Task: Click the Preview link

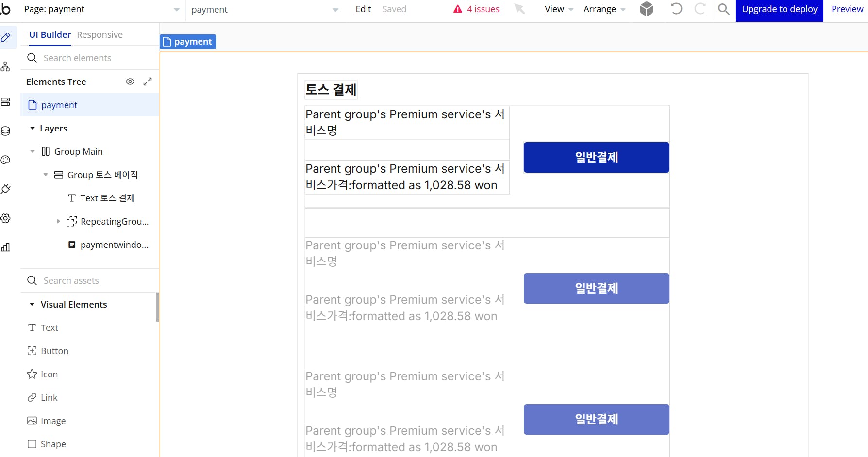Action: coord(847,9)
